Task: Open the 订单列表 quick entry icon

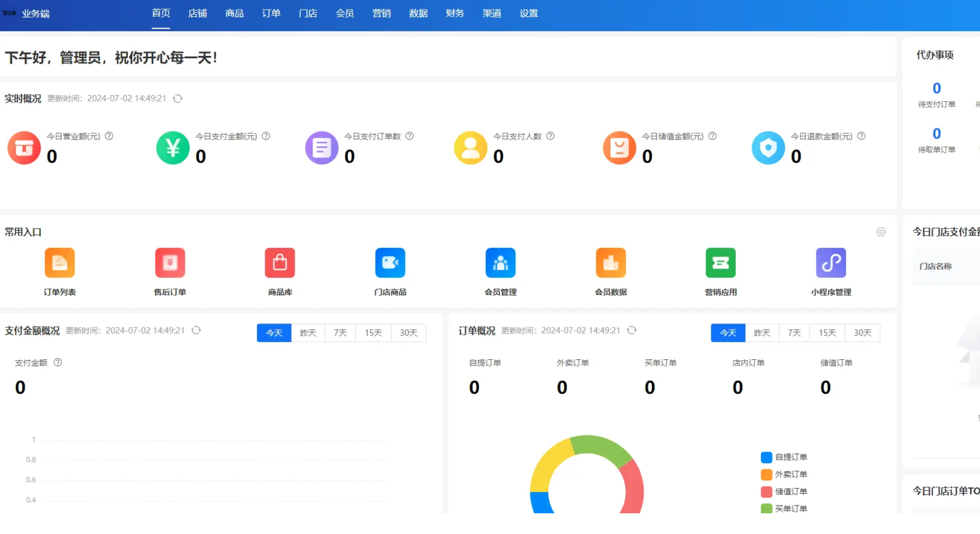Action: (59, 263)
